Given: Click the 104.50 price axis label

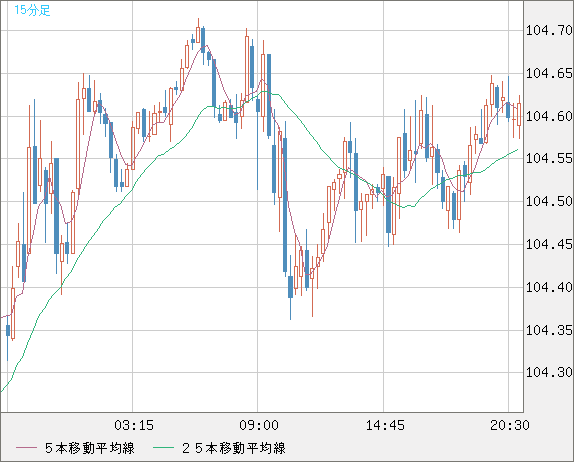Looking at the screenshot, I should pyautogui.click(x=549, y=201).
